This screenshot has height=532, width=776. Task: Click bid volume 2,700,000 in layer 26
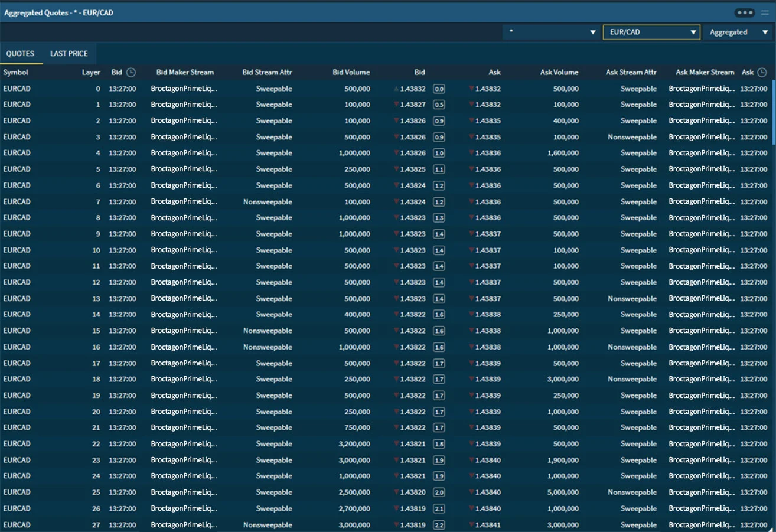tap(355, 508)
